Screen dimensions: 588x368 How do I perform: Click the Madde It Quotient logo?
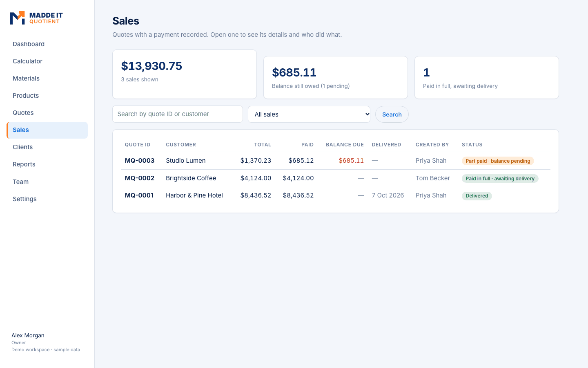36,18
